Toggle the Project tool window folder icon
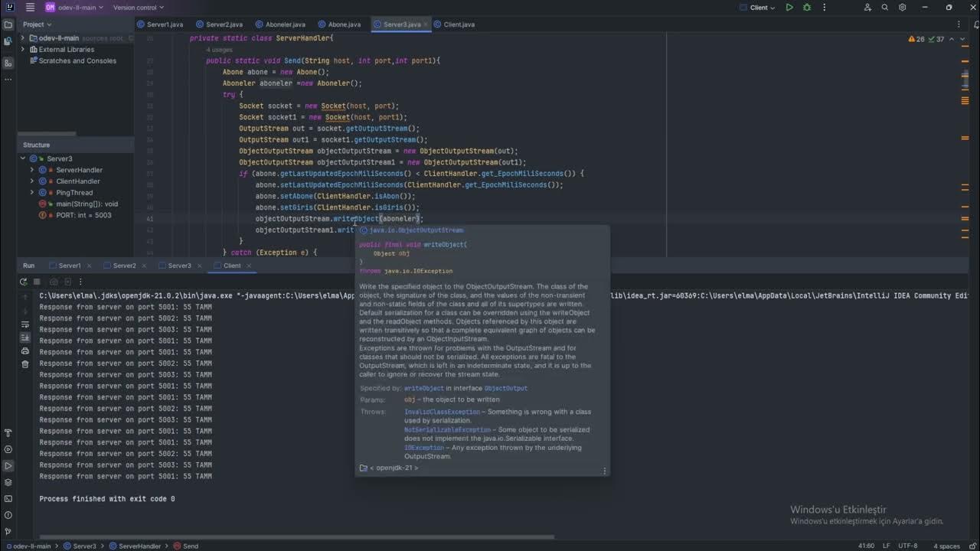The image size is (980, 551). coord(8,24)
